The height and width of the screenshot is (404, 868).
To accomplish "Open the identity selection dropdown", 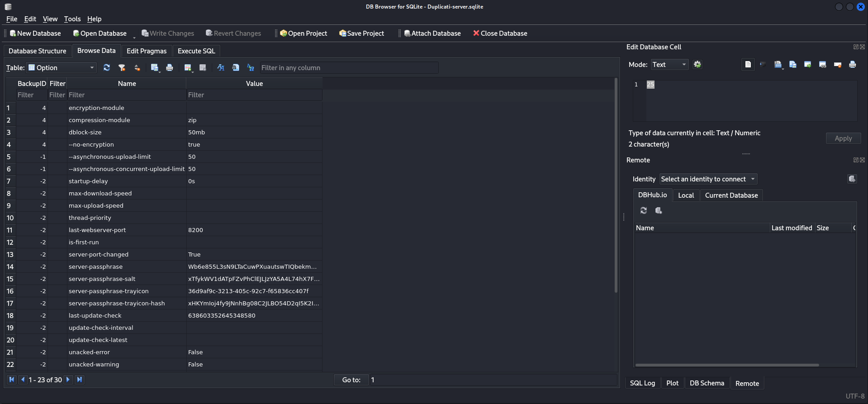I will 708,179.
